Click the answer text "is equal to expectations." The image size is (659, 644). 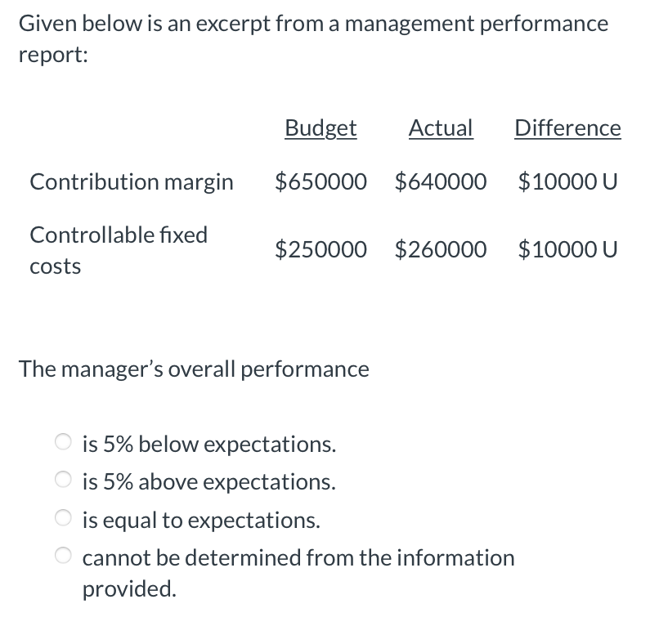[201, 520]
